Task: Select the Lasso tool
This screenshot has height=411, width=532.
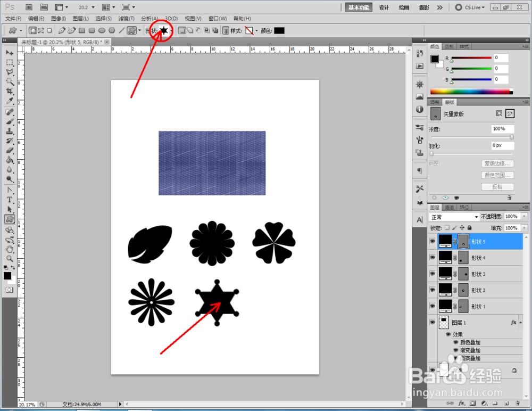Action: [x=10, y=72]
